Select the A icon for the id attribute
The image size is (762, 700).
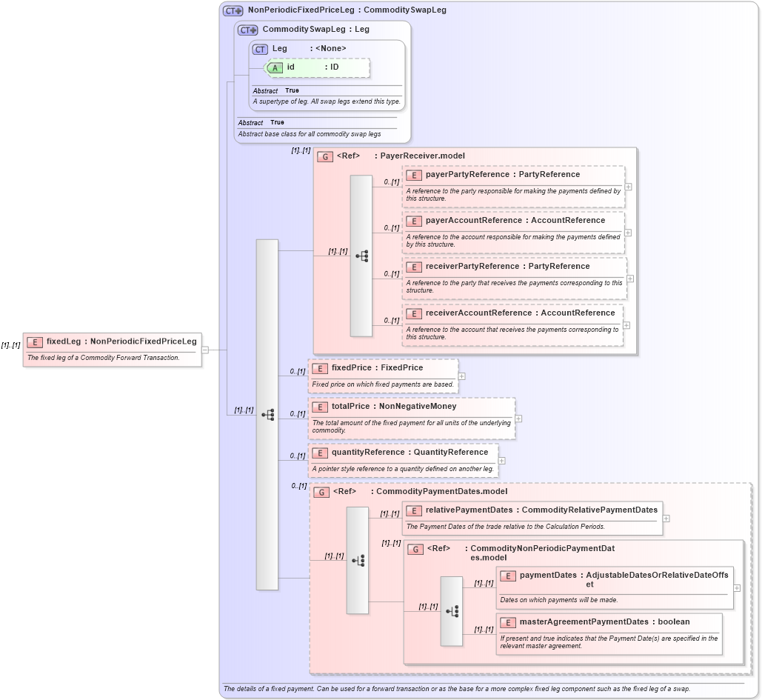click(275, 67)
